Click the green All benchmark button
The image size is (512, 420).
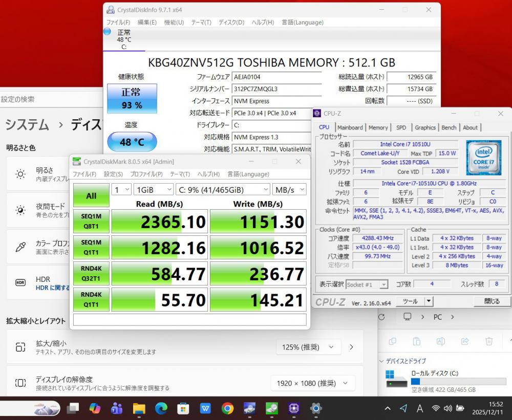[91, 195]
